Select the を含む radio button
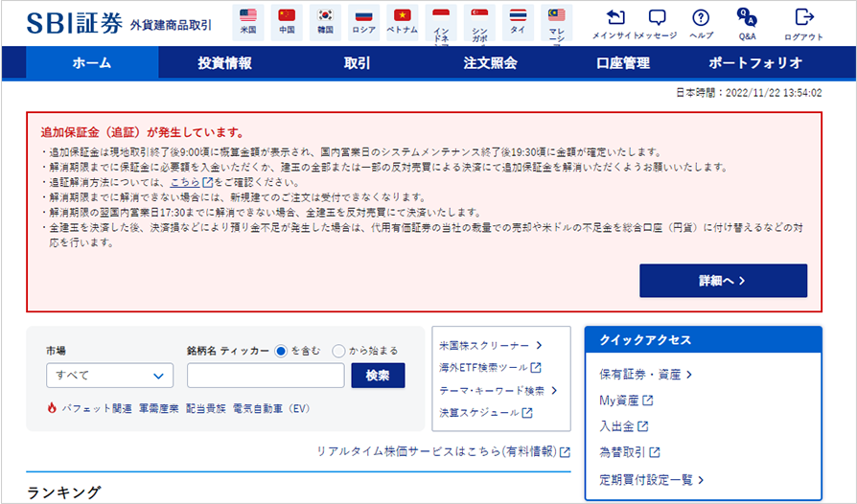 281,351
